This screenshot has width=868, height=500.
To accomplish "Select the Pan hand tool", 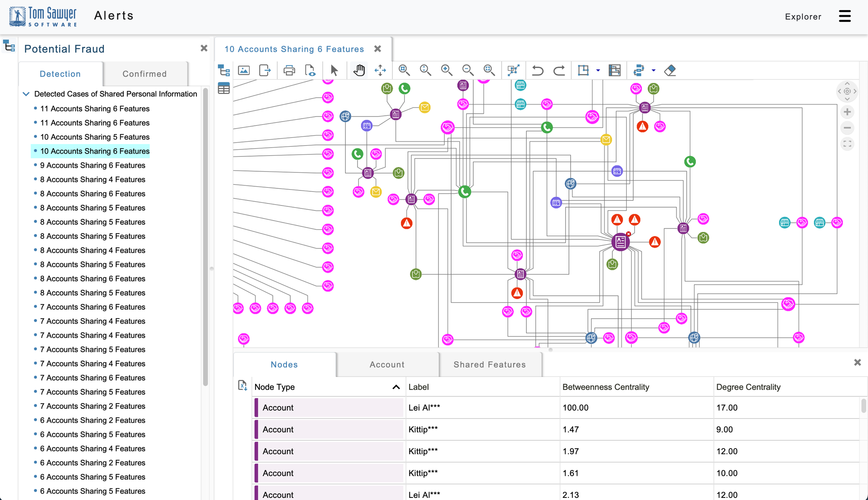I will pos(359,70).
